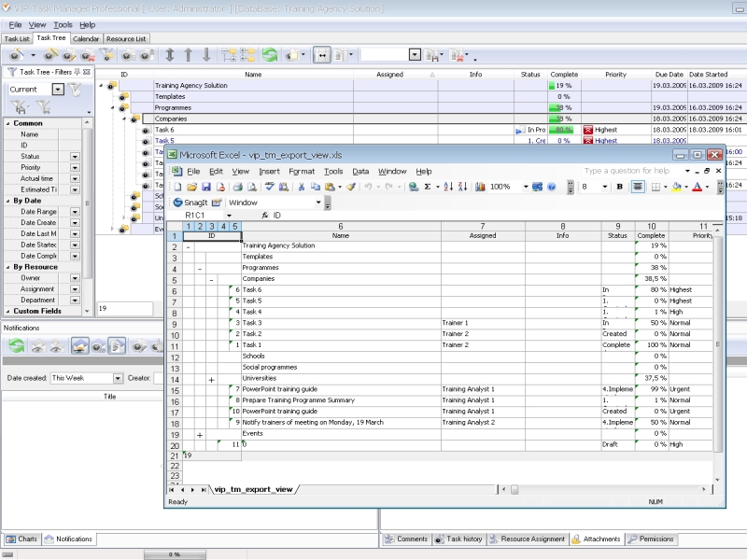Click the Move Task Up arrow icon
Viewport: 747px width, 560px height.
[189, 55]
